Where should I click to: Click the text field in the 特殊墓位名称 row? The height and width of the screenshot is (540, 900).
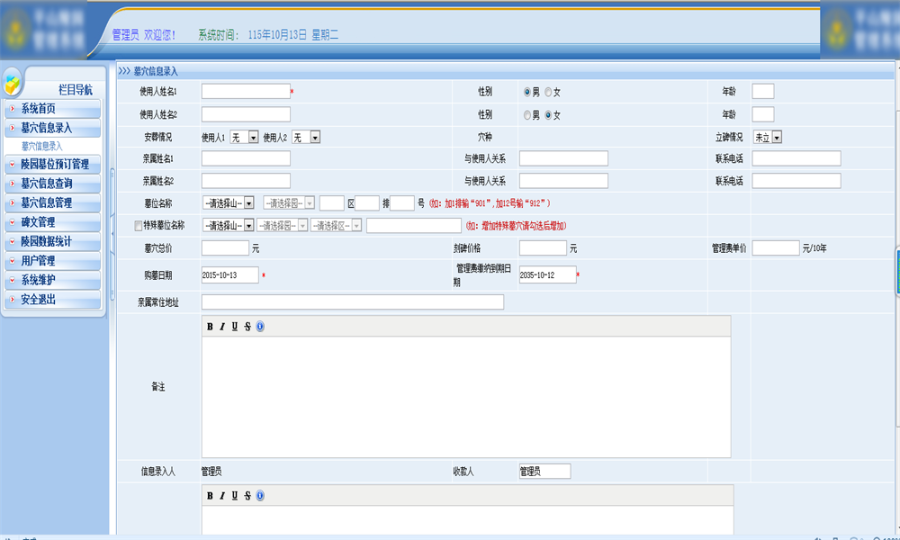[x=413, y=226]
